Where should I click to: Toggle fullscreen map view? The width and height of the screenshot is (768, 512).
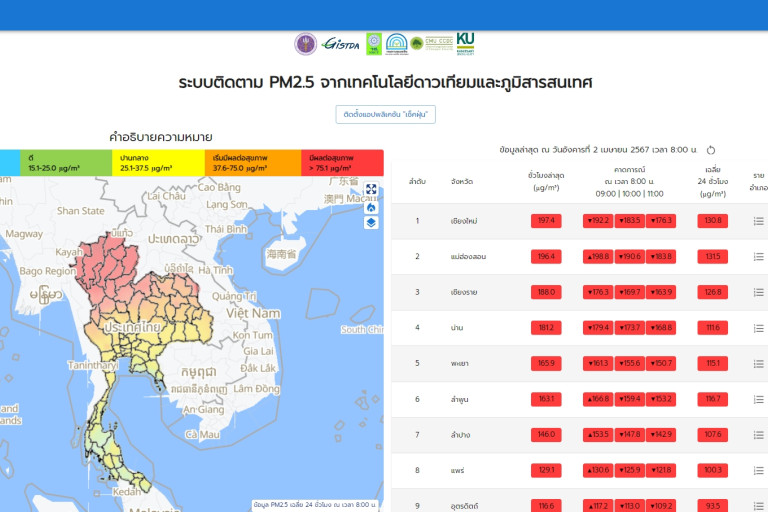(x=371, y=189)
